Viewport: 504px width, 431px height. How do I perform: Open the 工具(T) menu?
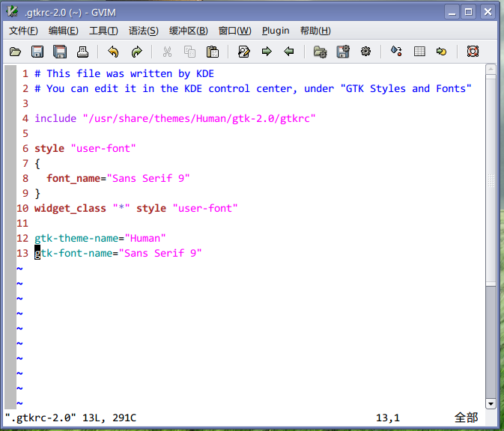[x=103, y=31]
